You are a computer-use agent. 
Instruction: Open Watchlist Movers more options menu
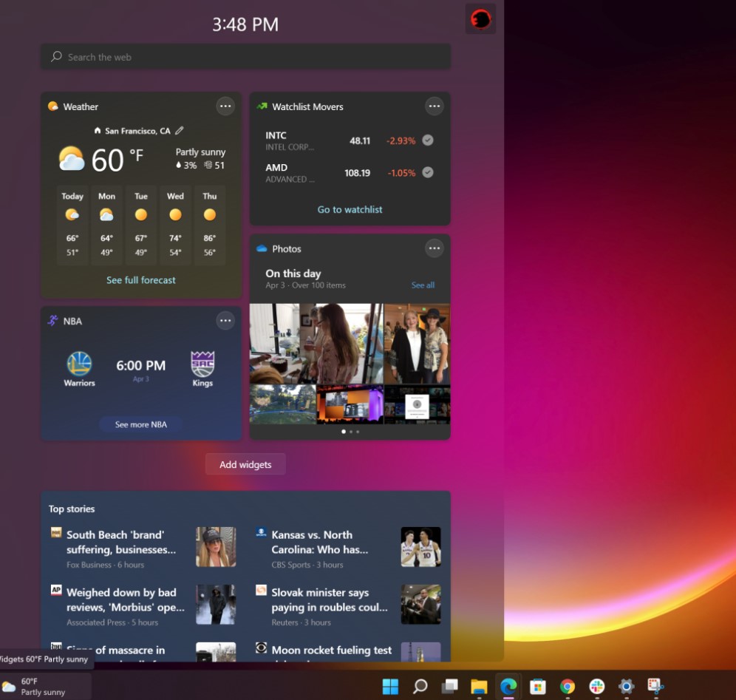[435, 106]
